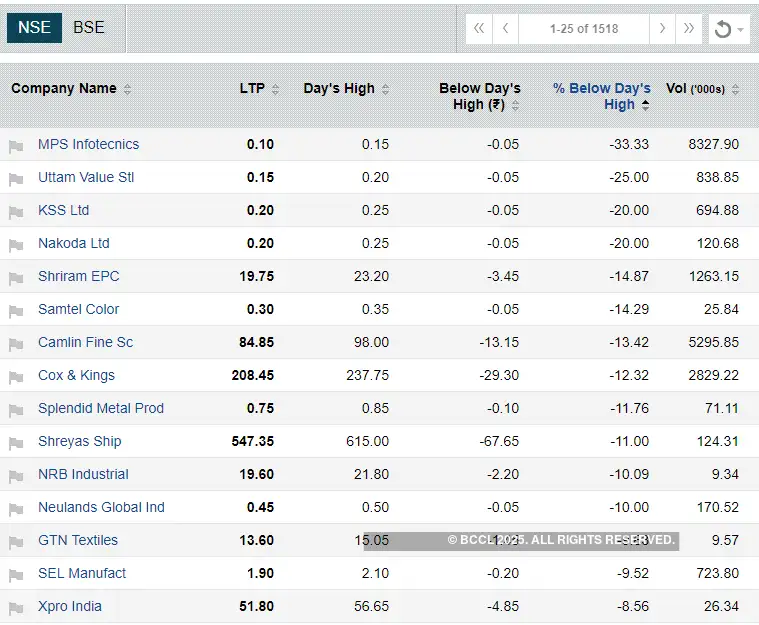Click flag icon for NRB Industrial

pos(16,475)
